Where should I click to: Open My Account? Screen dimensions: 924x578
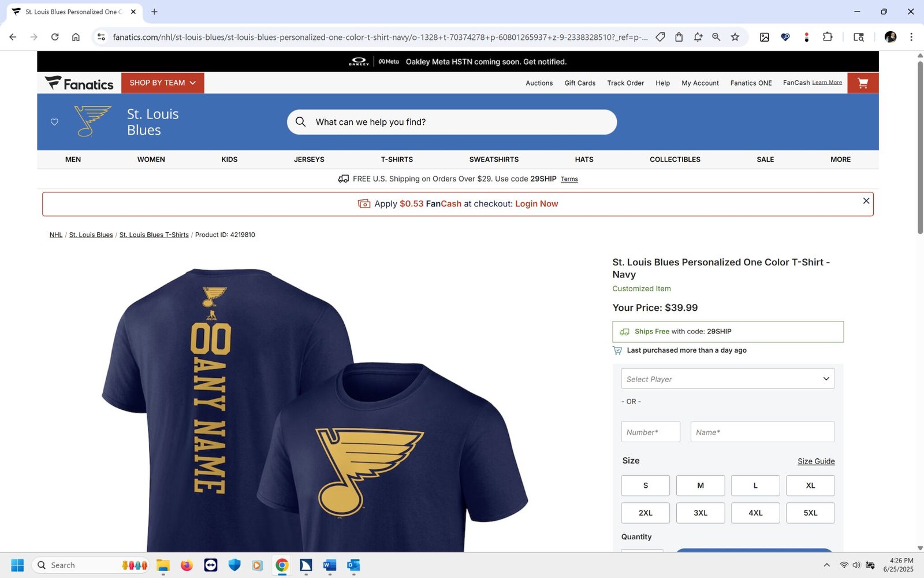[700, 83]
